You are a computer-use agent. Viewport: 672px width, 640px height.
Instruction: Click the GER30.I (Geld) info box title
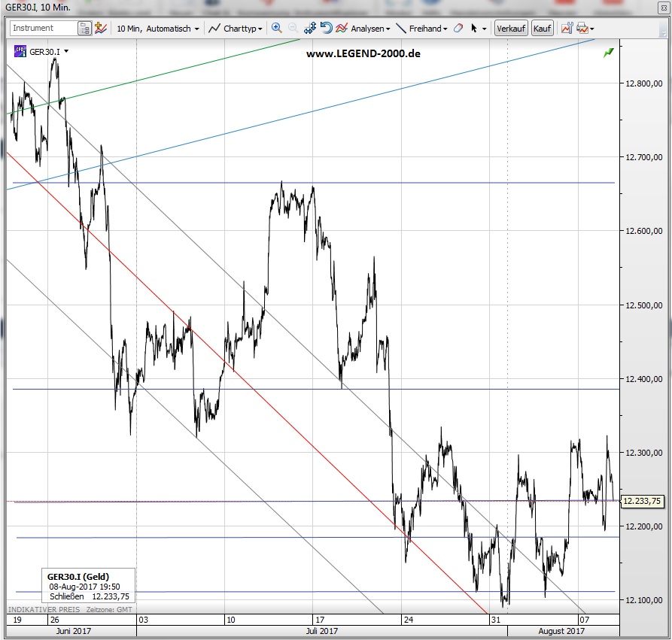point(78,577)
